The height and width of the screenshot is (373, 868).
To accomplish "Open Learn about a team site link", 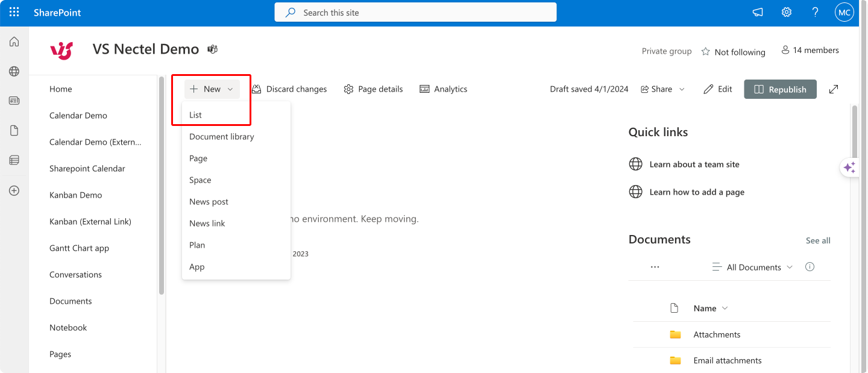I will (x=694, y=164).
